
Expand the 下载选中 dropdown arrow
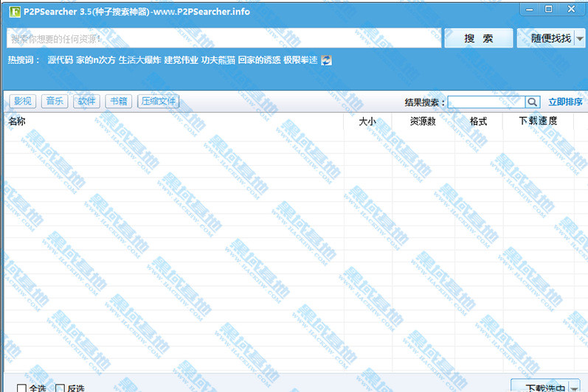click(574, 388)
